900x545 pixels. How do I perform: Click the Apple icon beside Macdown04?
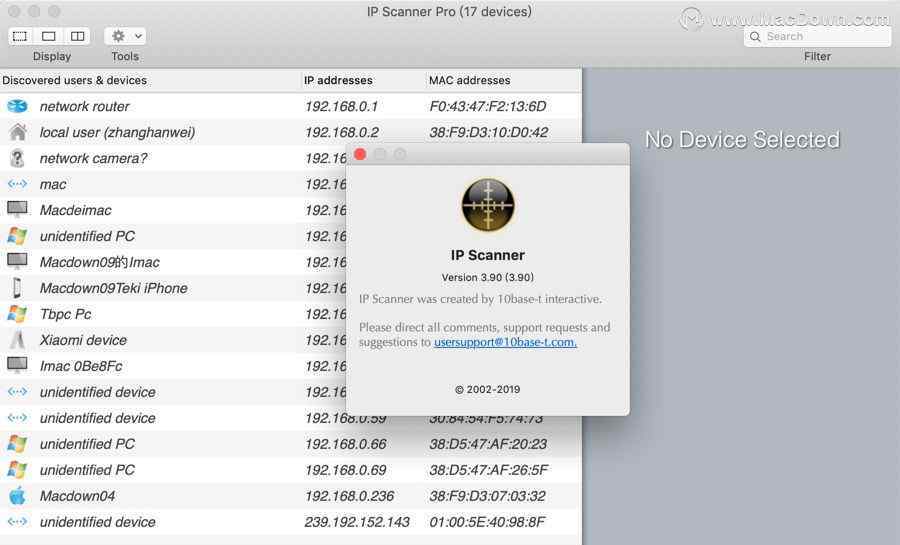point(17,496)
